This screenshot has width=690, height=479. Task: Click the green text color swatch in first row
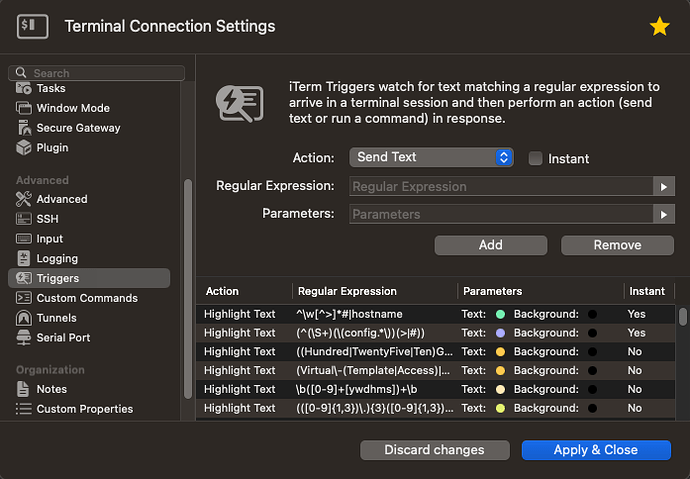(x=500, y=314)
